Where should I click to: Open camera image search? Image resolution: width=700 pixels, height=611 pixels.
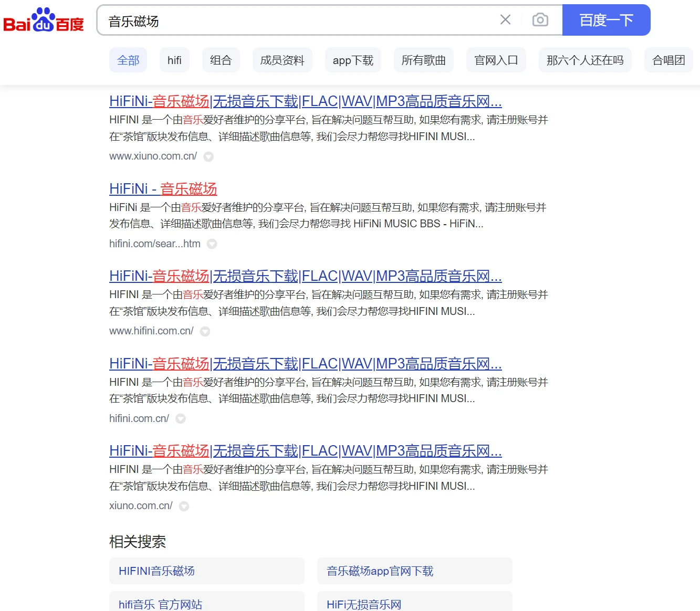click(540, 20)
